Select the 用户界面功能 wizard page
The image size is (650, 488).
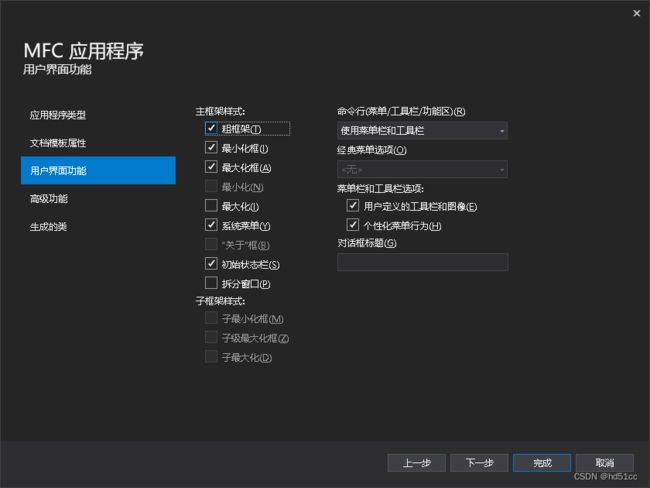pyautogui.click(x=98, y=170)
